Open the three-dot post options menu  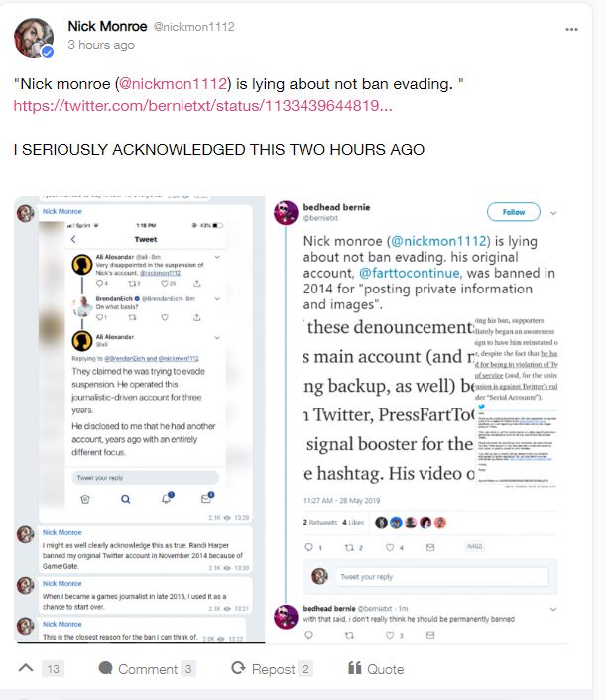(x=571, y=30)
